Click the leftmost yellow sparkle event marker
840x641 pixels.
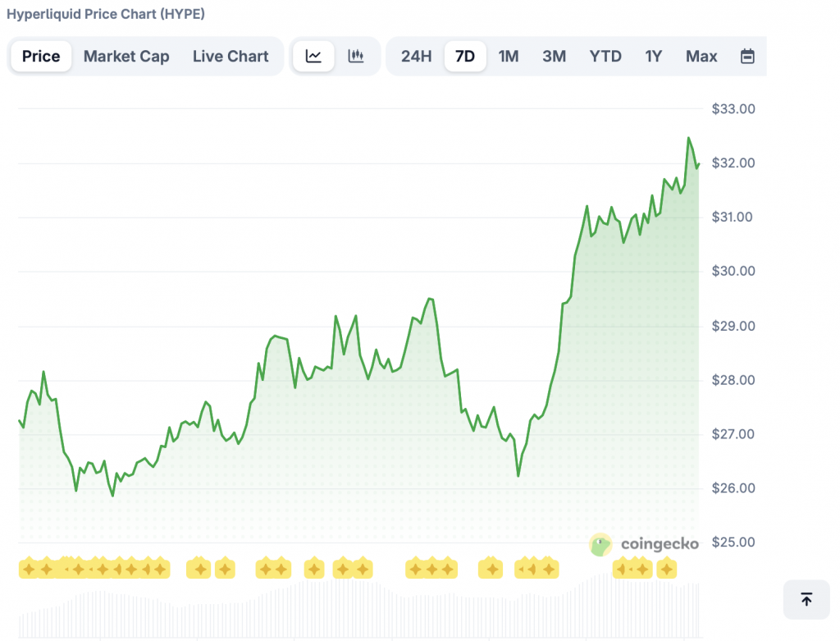(x=29, y=568)
